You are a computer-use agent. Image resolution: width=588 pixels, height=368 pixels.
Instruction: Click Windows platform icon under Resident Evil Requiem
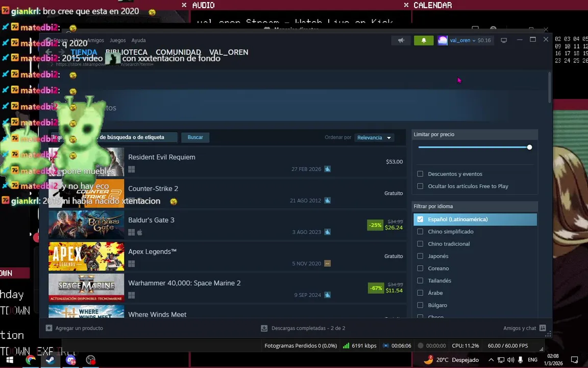tap(131, 169)
